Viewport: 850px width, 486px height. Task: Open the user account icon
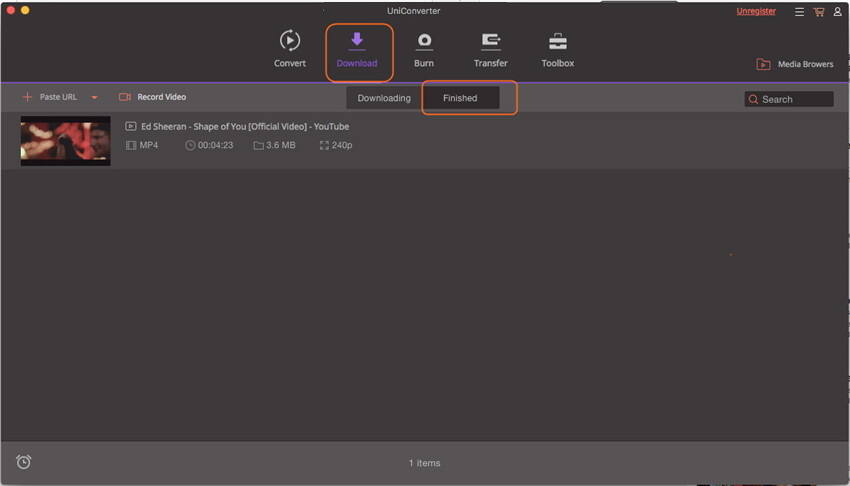[837, 11]
